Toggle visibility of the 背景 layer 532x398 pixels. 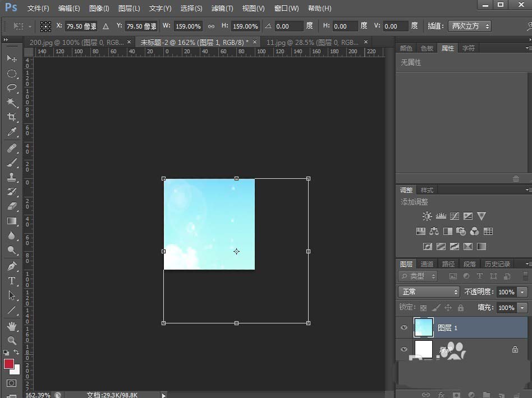click(404, 349)
